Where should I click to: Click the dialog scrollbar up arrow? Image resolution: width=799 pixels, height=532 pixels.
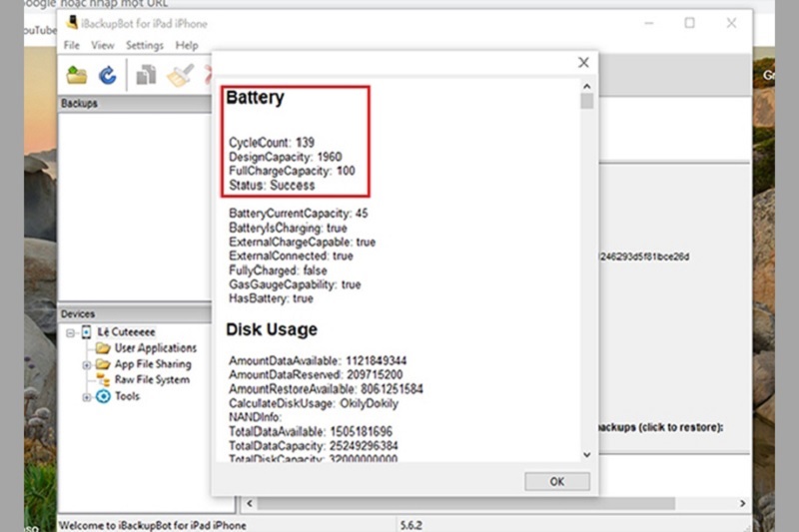coord(586,86)
